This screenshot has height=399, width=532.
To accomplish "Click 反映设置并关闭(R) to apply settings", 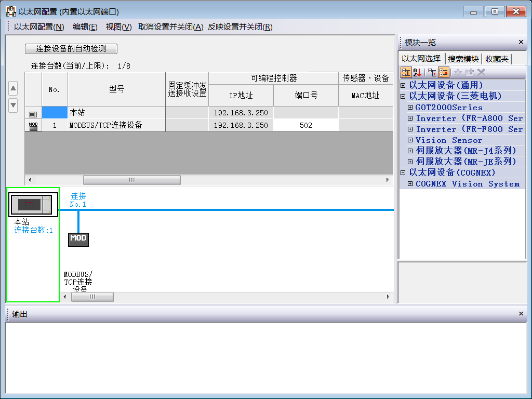I will pyautogui.click(x=240, y=27).
